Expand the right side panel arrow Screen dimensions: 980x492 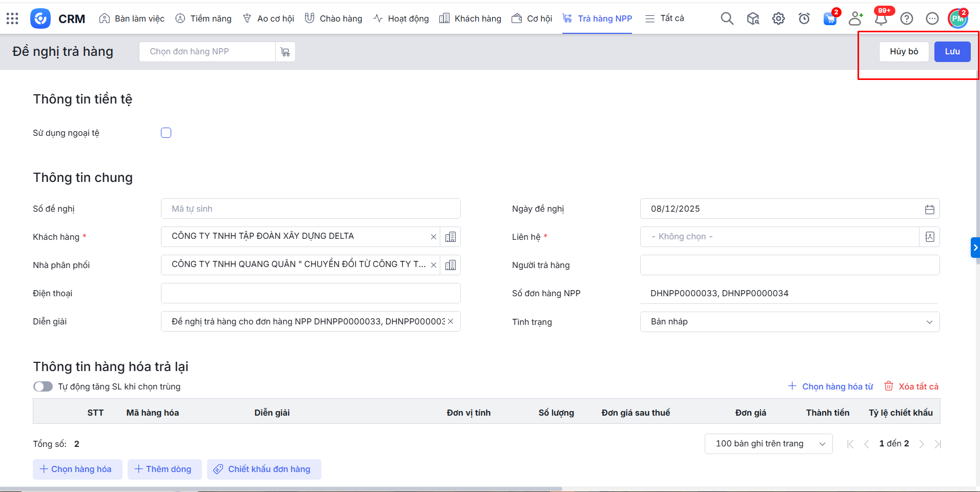coord(975,248)
